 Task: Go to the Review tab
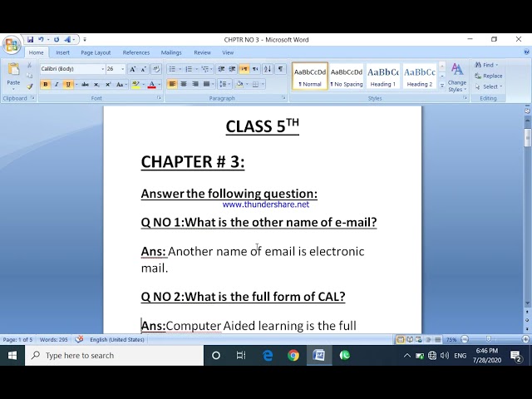tap(202, 52)
